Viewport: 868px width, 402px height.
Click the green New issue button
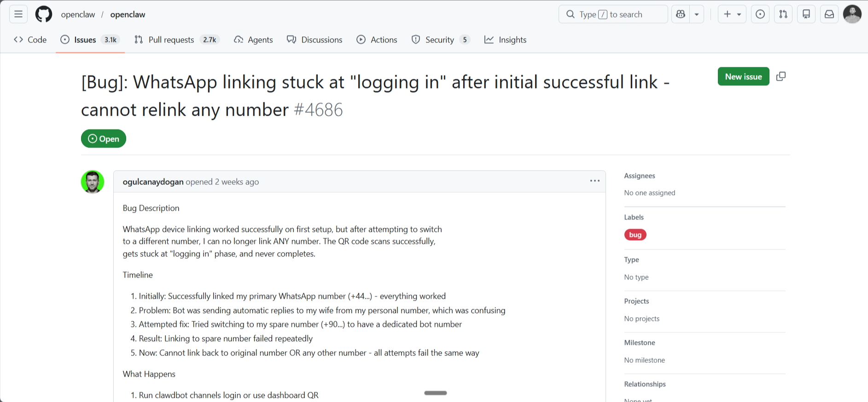pos(743,77)
